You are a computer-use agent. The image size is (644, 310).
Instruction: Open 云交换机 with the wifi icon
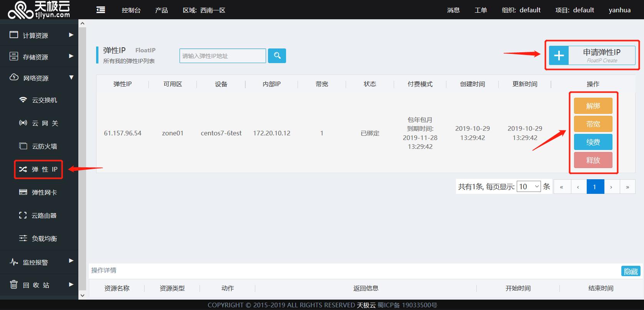38,100
